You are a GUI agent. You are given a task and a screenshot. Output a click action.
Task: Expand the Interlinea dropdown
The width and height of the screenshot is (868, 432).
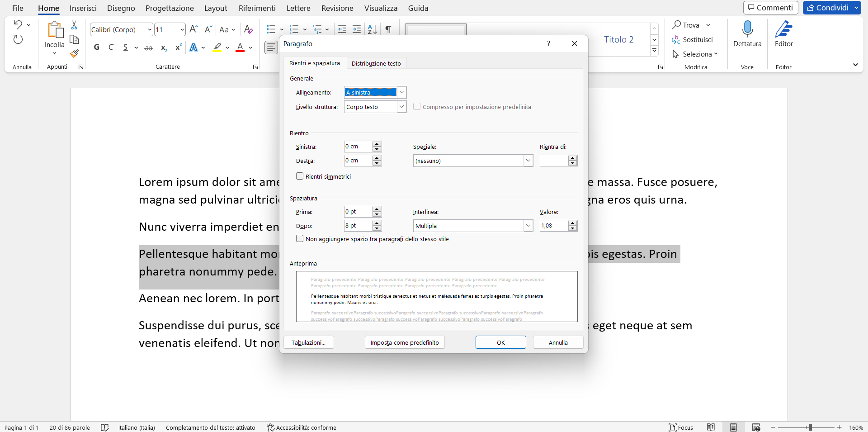coord(528,226)
